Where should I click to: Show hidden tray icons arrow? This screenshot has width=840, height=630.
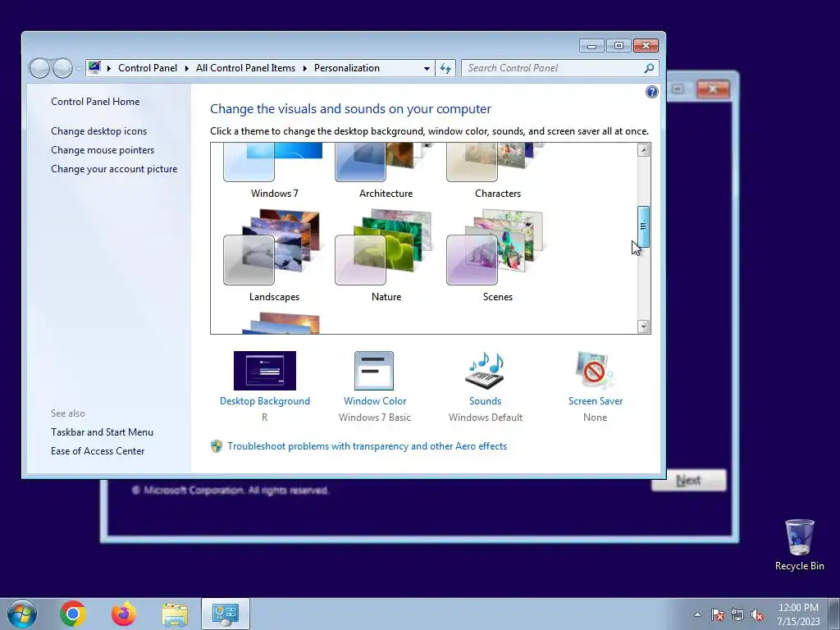(697, 614)
